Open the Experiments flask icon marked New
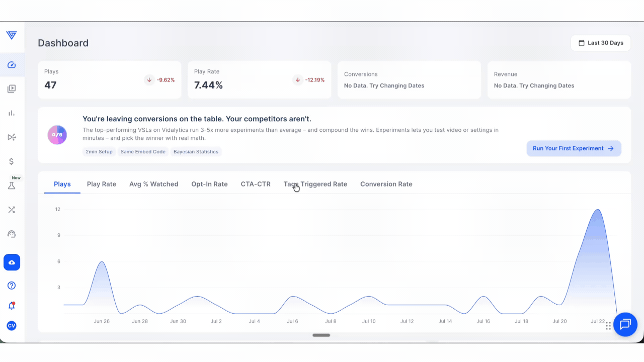Viewport: 644px width, 362px height. coord(12,186)
